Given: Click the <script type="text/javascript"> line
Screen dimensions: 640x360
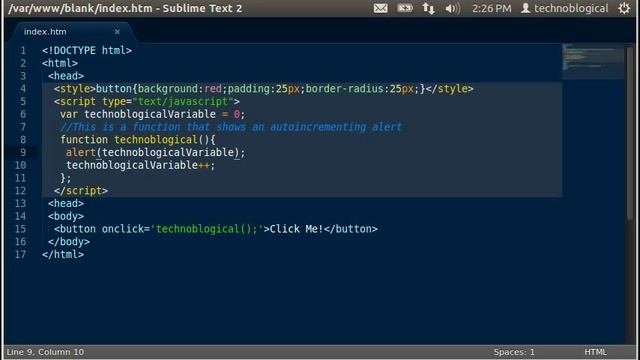Looking at the screenshot, I should click(x=147, y=101).
